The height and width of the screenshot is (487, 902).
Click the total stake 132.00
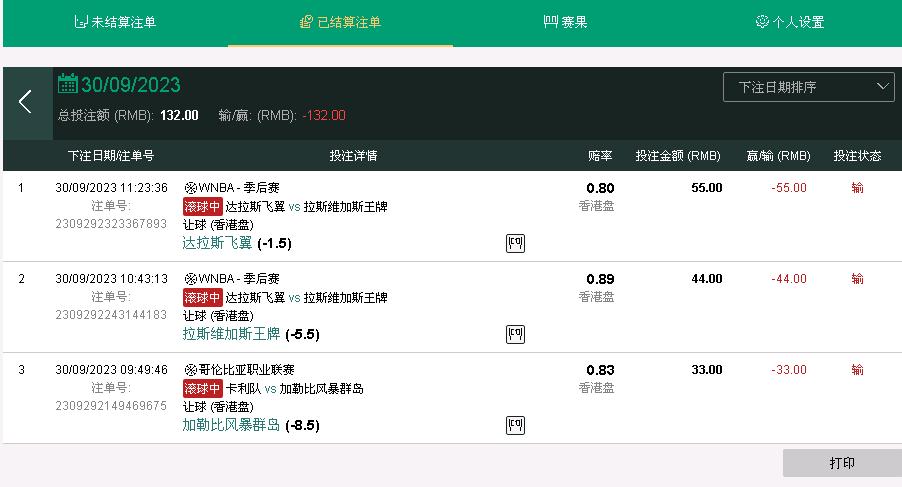pyautogui.click(x=179, y=115)
